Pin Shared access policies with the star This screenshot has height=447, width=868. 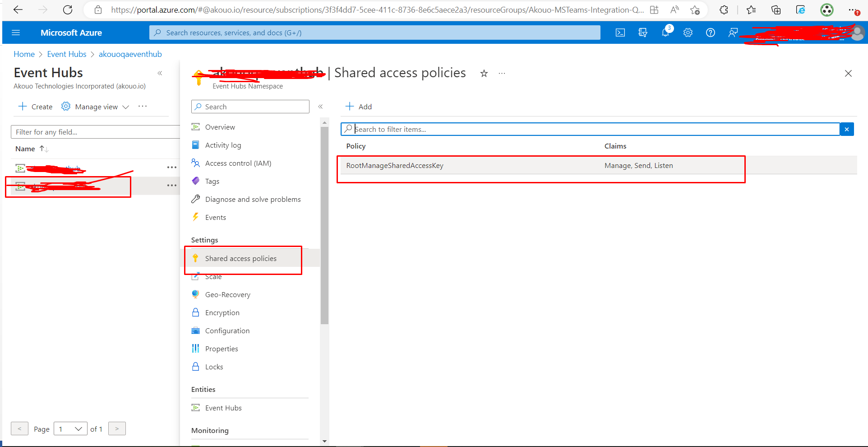tap(484, 73)
